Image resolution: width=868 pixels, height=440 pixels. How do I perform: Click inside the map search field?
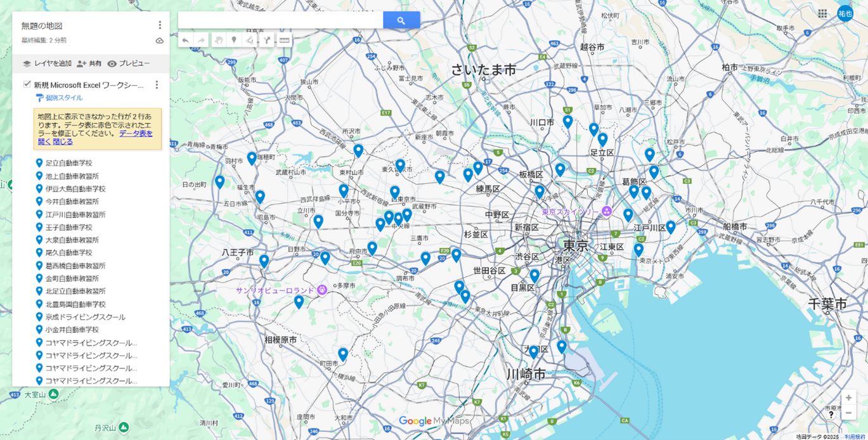280,20
